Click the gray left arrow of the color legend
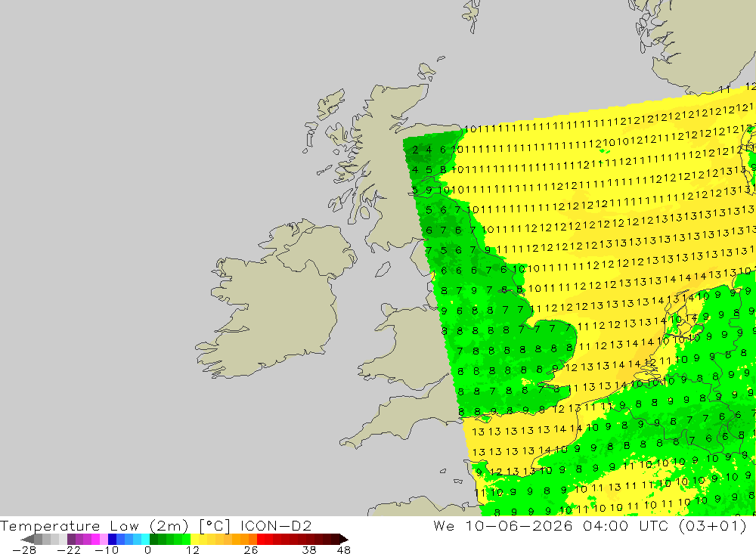The image size is (756, 554). [27, 539]
